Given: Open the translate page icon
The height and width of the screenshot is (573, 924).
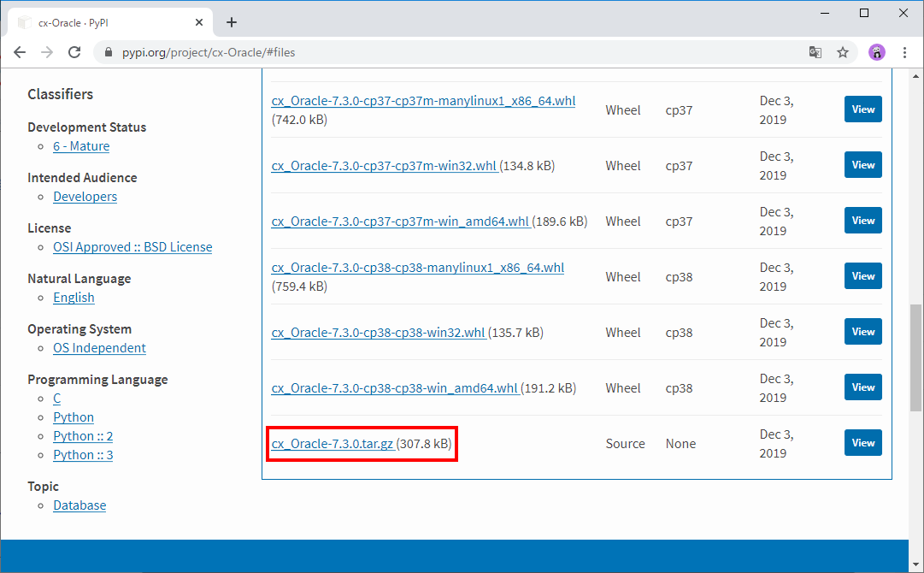Looking at the screenshot, I should 815,52.
